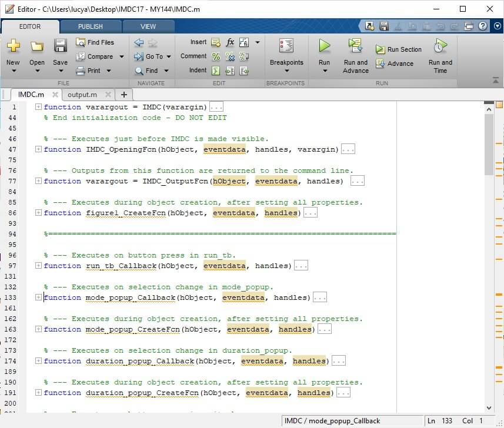Expand the IMDC_OutputFcn fold on line 77

click(38, 181)
